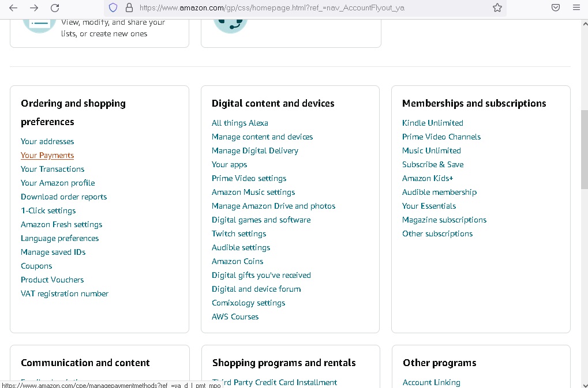View Coupons page

click(36, 266)
